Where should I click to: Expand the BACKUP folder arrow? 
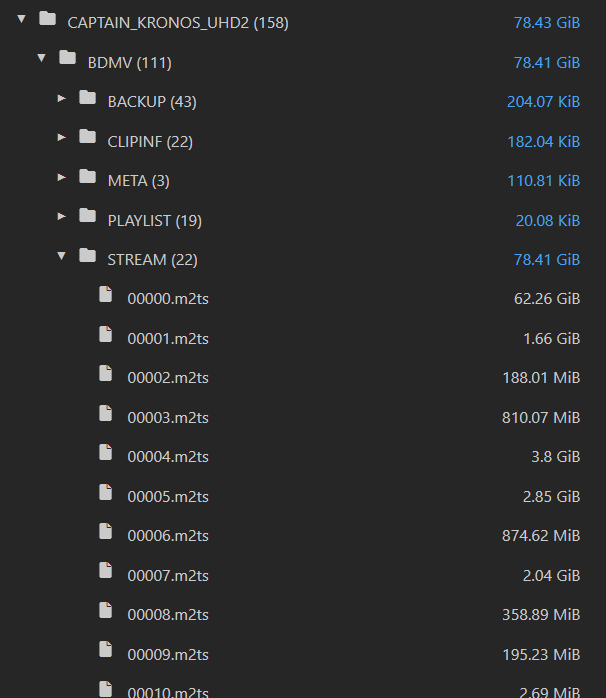click(x=62, y=98)
